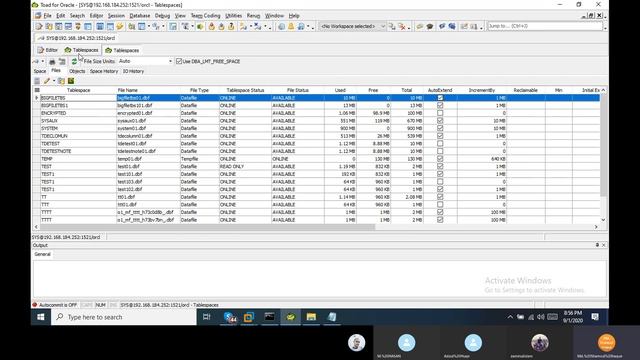This screenshot has width=640, height=360.
Task: Toggle Use DBA_LMT_FREE_SPACE checkbox
Action: pos(179,61)
